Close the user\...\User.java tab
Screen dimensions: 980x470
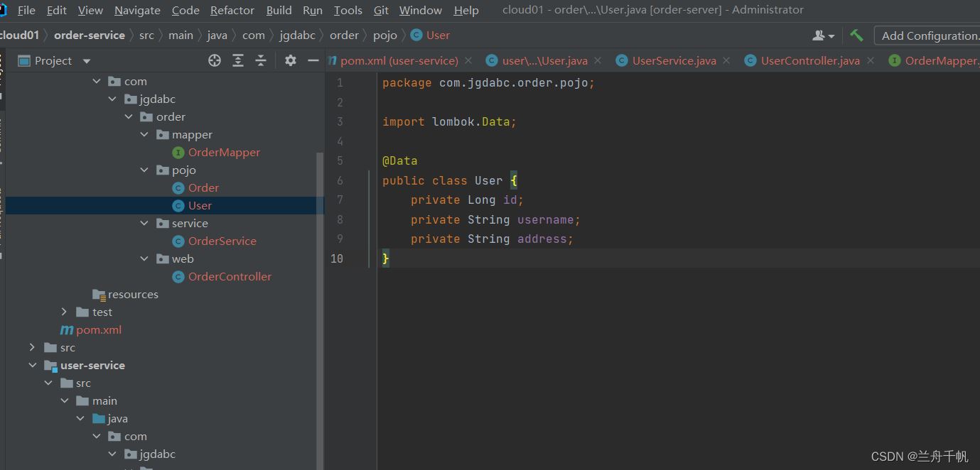coord(598,60)
